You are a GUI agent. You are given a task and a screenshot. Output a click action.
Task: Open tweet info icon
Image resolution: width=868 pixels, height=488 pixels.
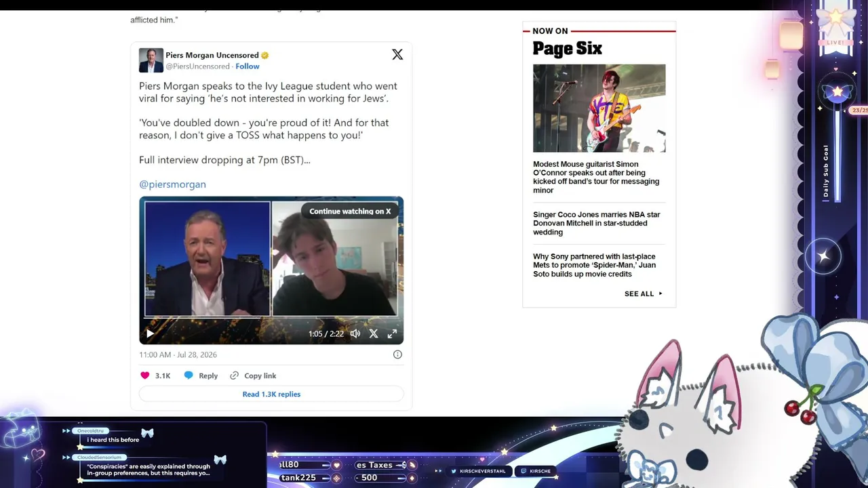pyautogui.click(x=397, y=354)
